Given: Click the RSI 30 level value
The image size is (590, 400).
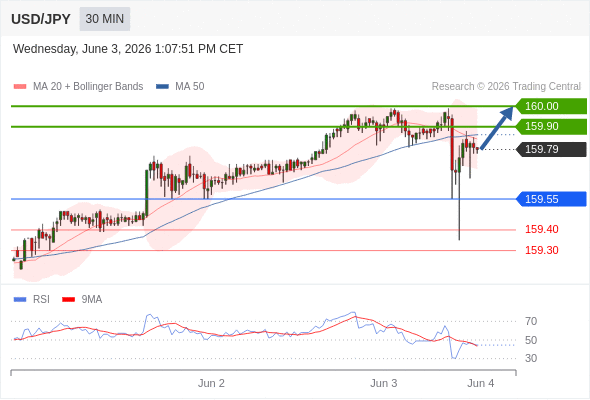Looking at the screenshot, I should (x=531, y=358).
